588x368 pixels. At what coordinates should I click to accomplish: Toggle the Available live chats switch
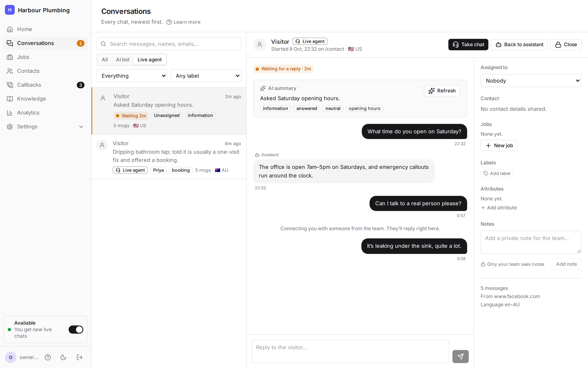76,329
